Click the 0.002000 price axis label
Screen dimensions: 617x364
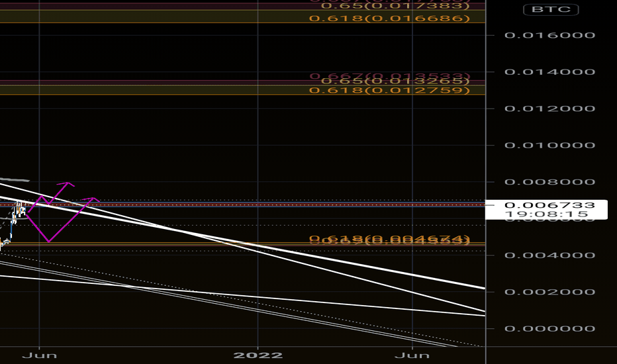click(x=549, y=292)
